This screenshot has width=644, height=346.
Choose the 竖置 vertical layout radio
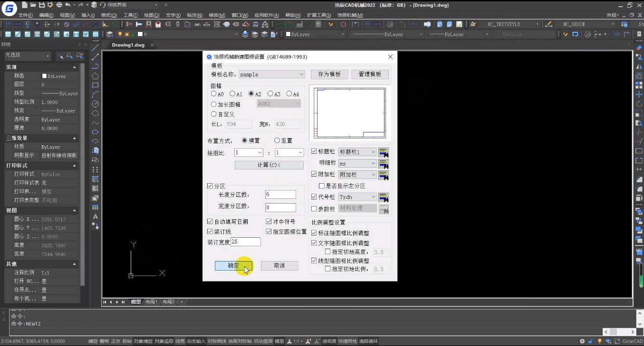coord(277,140)
